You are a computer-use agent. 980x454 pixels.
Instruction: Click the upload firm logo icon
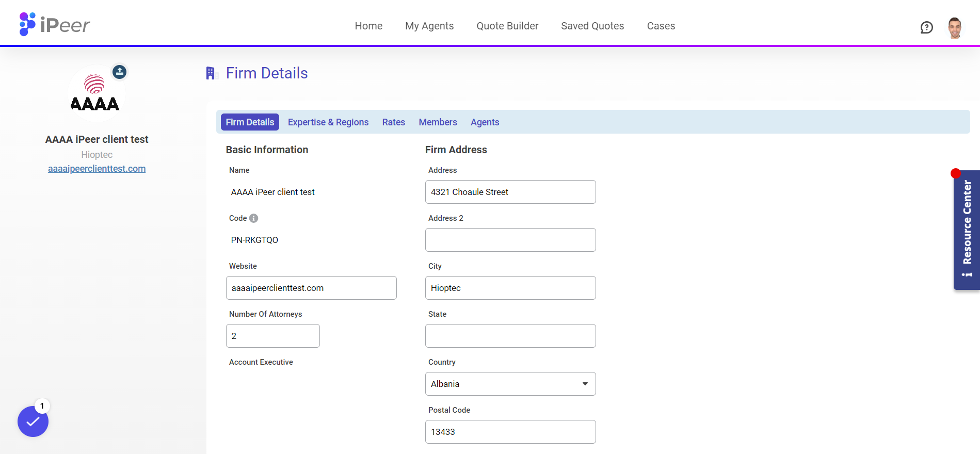120,72
